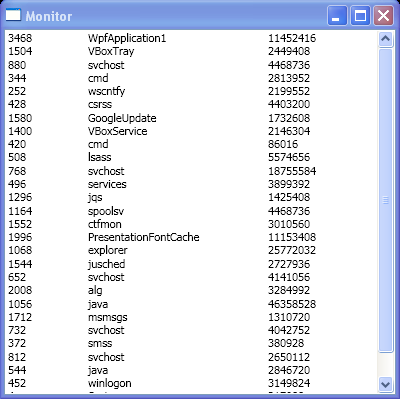Click the smss process name
This screenshot has height=399, width=400.
100,343
